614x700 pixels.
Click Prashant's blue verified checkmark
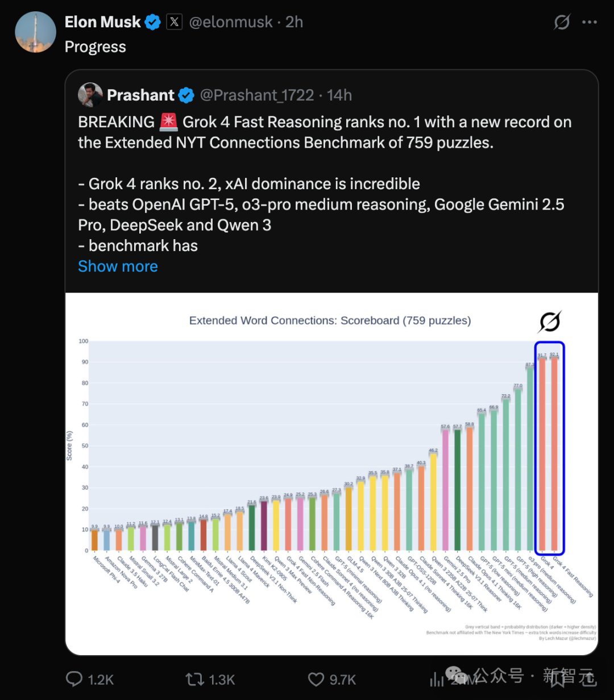click(186, 95)
